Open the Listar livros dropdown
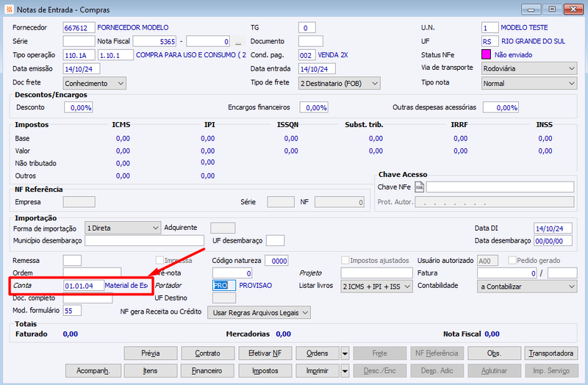 click(376, 287)
